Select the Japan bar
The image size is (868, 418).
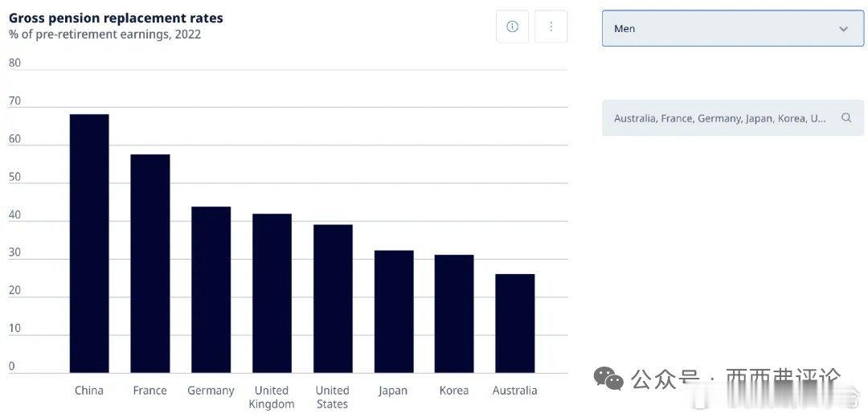(x=394, y=311)
